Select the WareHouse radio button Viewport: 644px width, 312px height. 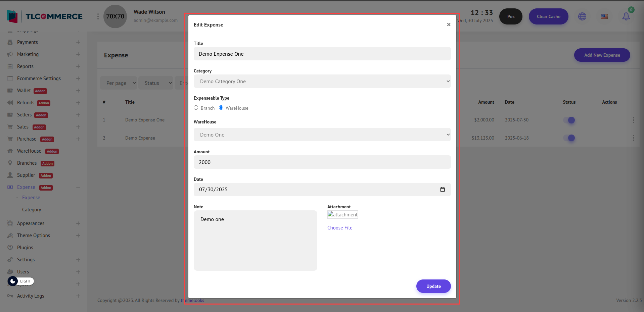pyautogui.click(x=221, y=108)
